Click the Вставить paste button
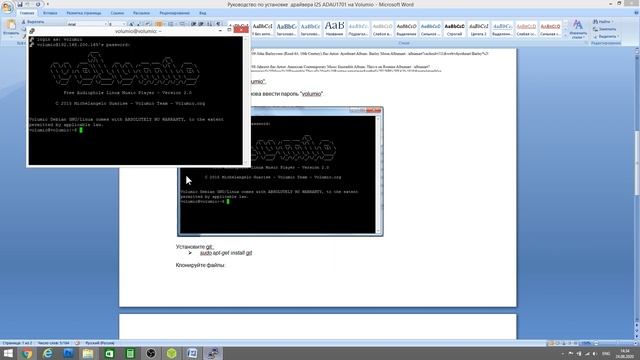 [11, 28]
